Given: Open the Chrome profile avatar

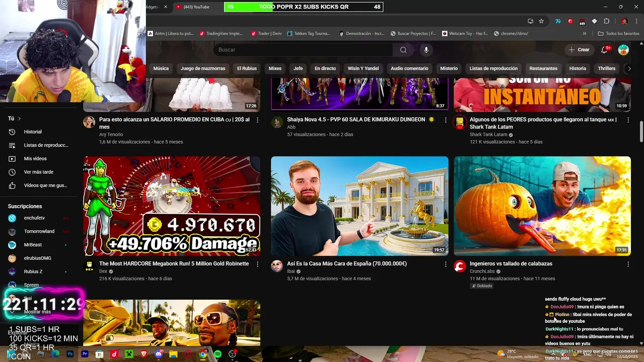Looking at the screenshot, I should [x=624, y=21].
